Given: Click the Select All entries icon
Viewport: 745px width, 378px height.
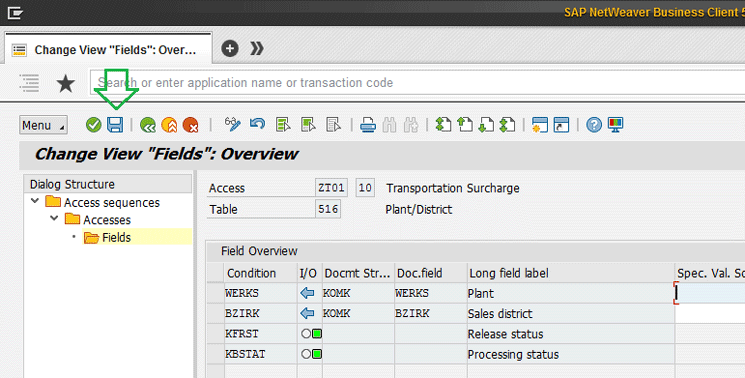Looking at the screenshot, I should pos(283,125).
